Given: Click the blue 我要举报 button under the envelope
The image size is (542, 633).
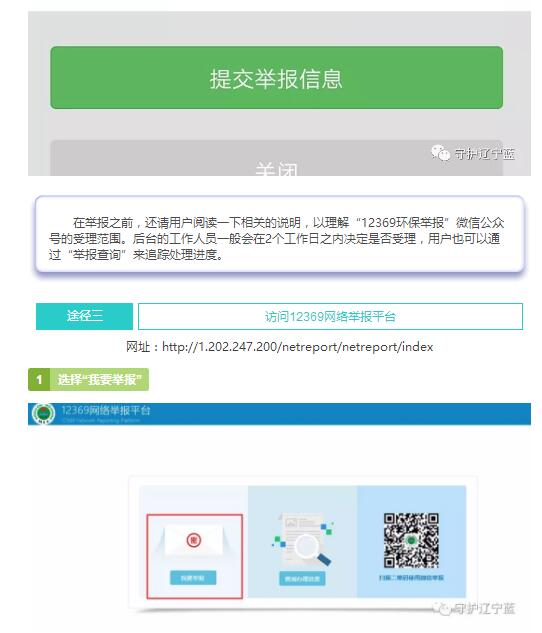Looking at the screenshot, I should (x=193, y=578).
